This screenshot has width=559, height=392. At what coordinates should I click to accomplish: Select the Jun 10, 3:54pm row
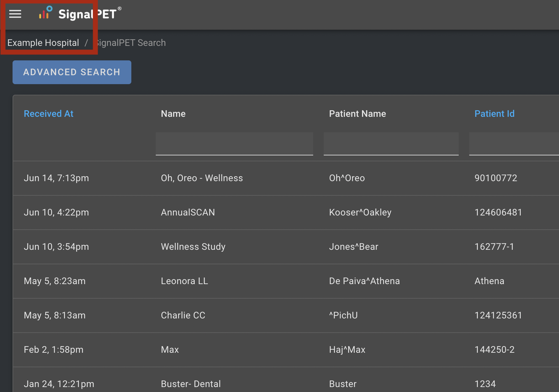click(x=286, y=247)
